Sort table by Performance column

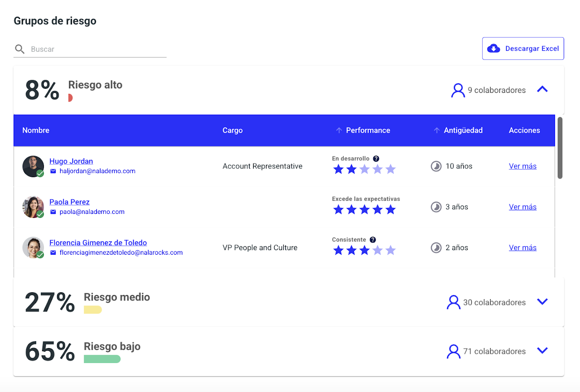[367, 131]
